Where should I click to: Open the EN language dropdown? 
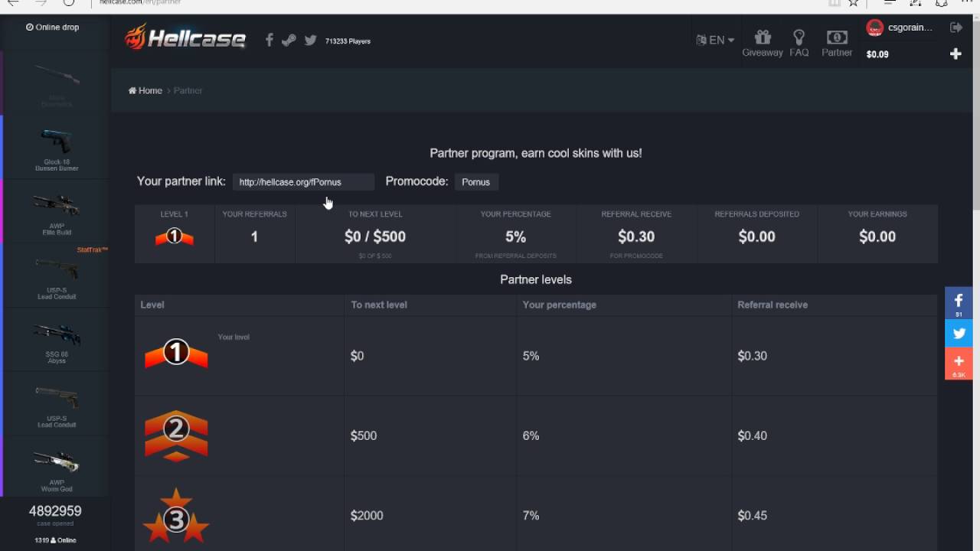tap(715, 40)
